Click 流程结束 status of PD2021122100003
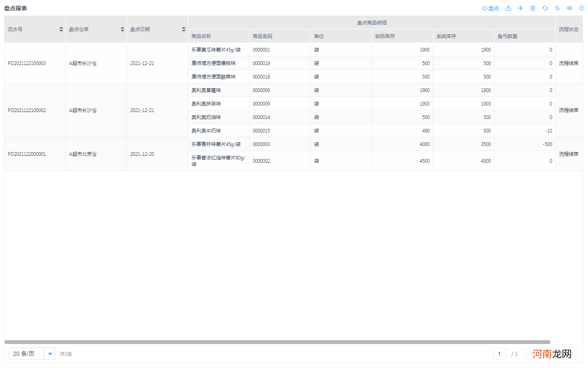The width and height of the screenshot is (588, 368). [x=569, y=63]
